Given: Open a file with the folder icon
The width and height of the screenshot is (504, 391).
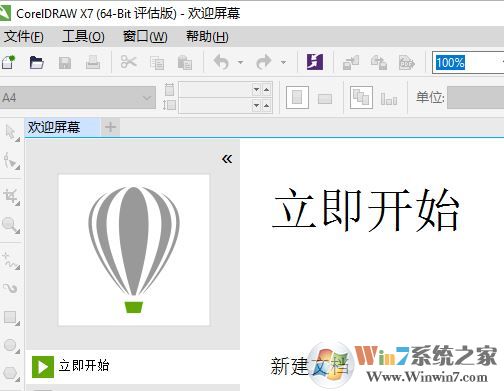Looking at the screenshot, I should pyautogui.click(x=36, y=62).
